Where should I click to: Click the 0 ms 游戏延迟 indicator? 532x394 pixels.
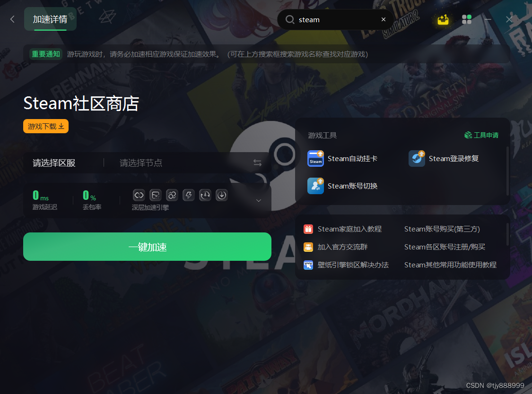[x=45, y=200]
